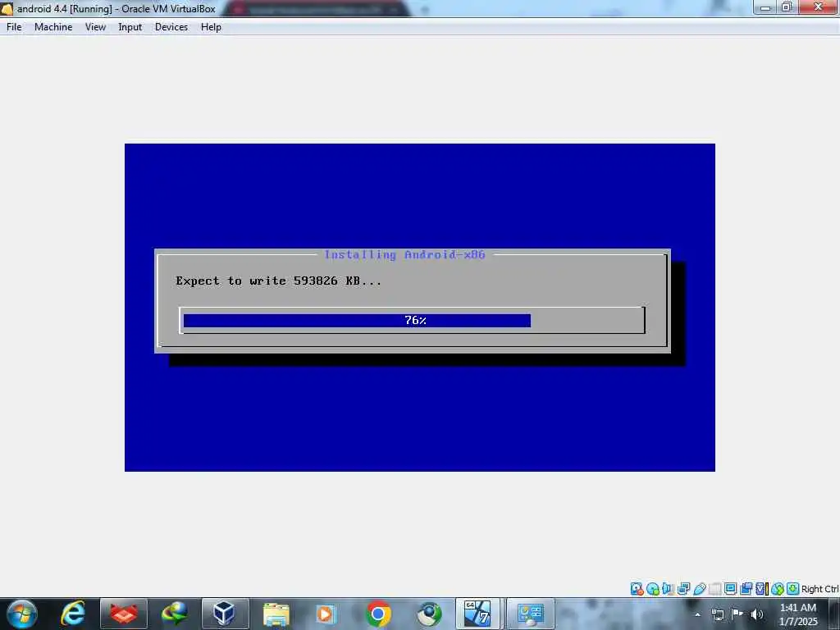
Task: Restore down the VirtualBox window
Action: click(x=787, y=7)
